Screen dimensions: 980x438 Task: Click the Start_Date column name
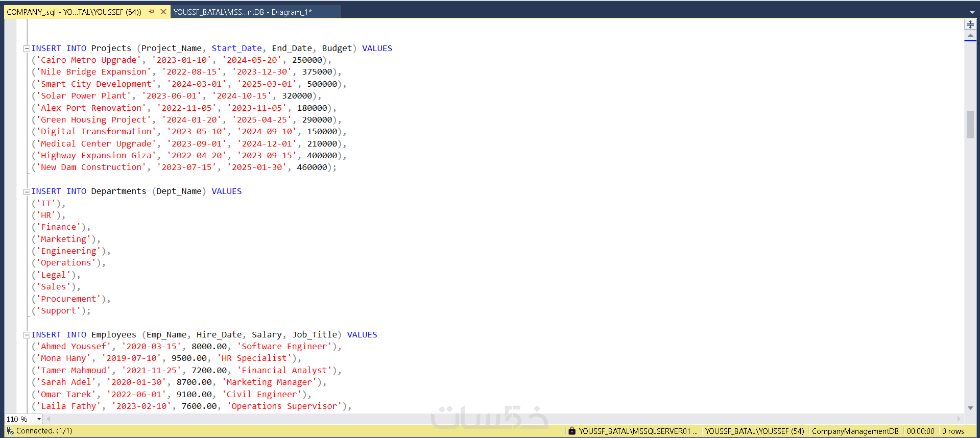coord(236,48)
